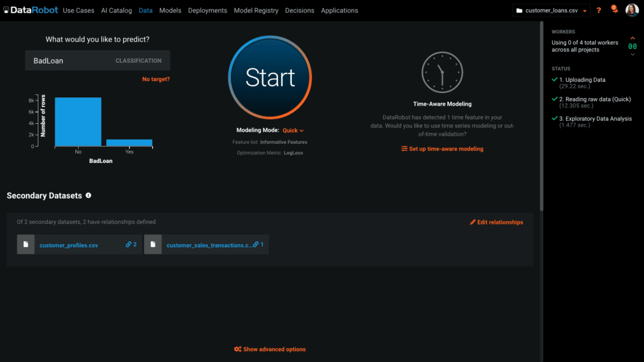Open Model Registry
This screenshot has height=362, width=644.
[x=256, y=11]
